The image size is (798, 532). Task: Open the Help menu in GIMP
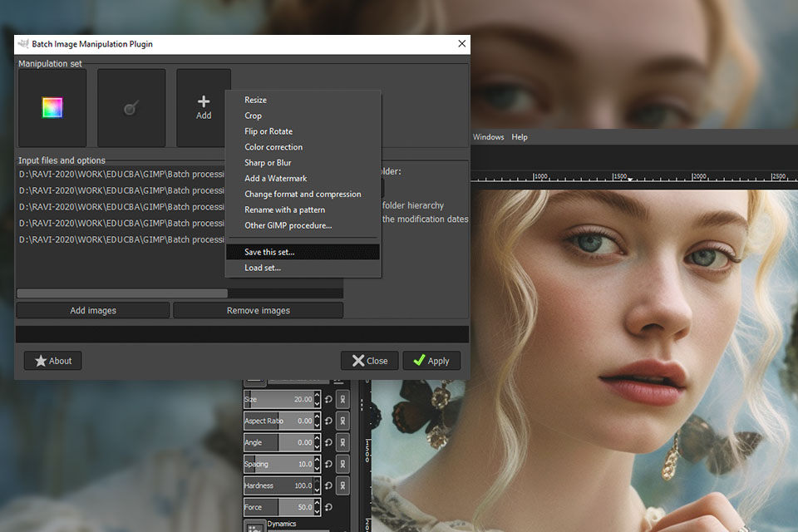pyautogui.click(x=520, y=137)
